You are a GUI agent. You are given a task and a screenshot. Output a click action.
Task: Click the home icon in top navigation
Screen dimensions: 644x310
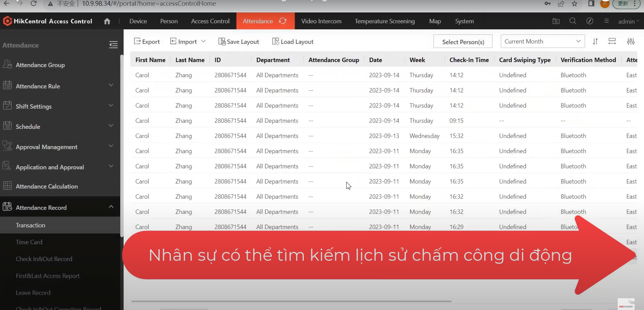click(x=107, y=21)
